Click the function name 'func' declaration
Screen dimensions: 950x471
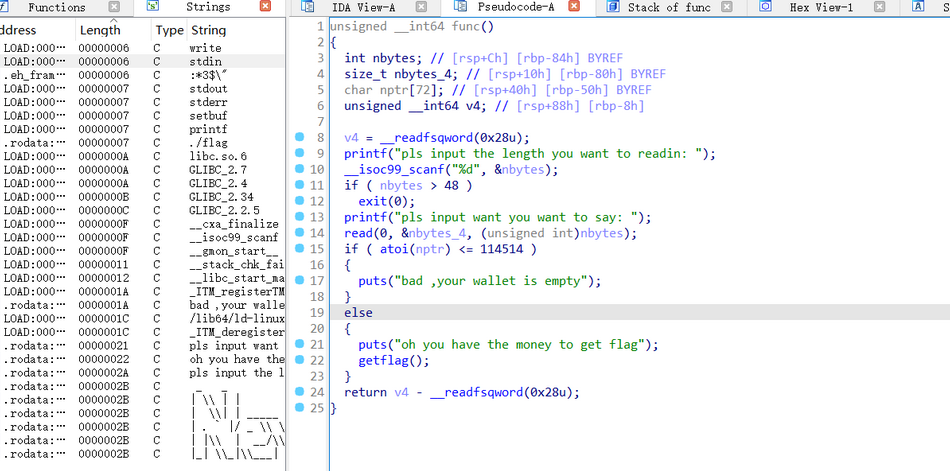coord(465,27)
